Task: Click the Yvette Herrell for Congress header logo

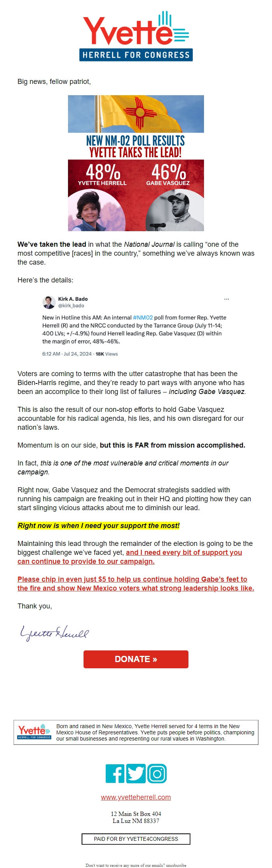Action: tap(136, 36)
